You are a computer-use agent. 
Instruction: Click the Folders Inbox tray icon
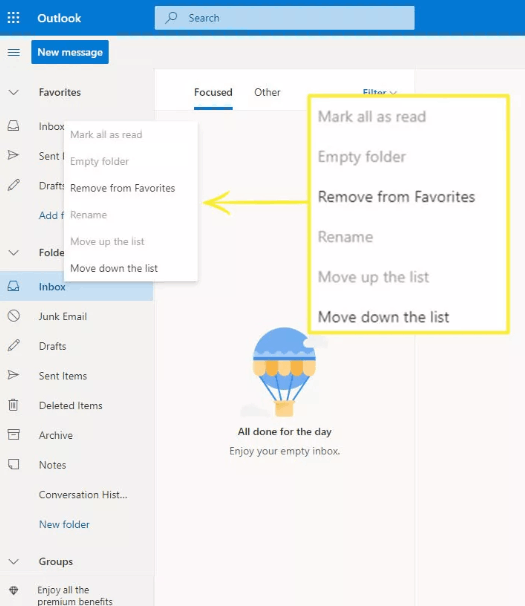click(x=14, y=286)
